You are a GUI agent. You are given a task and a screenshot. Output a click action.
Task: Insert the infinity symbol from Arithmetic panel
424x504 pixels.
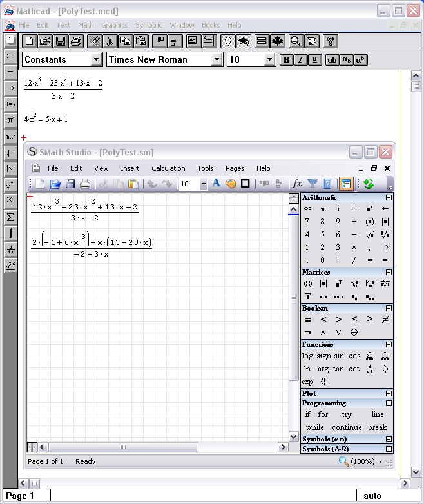point(307,209)
